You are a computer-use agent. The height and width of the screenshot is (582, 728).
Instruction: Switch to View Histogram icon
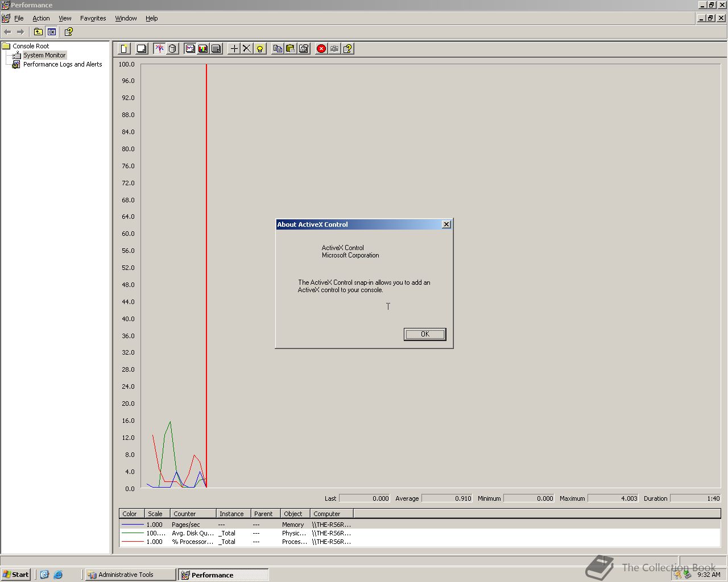click(203, 49)
